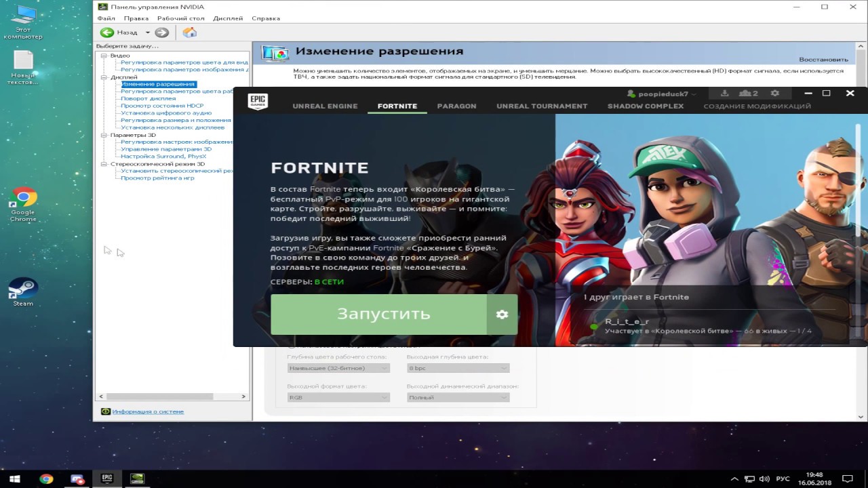The height and width of the screenshot is (488, 868).
Task: Open Fortnite launch options gear beside Запустить
Action: [x=502, y=314]
